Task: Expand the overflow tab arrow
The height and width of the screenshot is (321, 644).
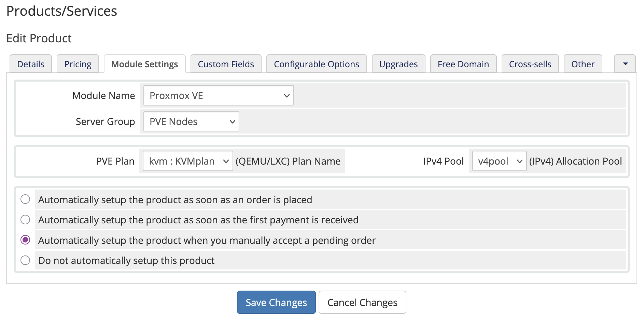Action: (x=625, y=64)
